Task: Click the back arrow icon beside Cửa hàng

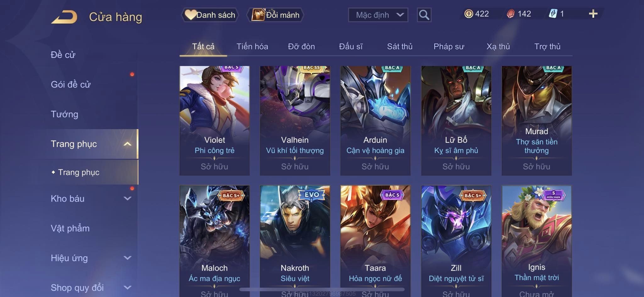Action: click(x=64, y=17)
